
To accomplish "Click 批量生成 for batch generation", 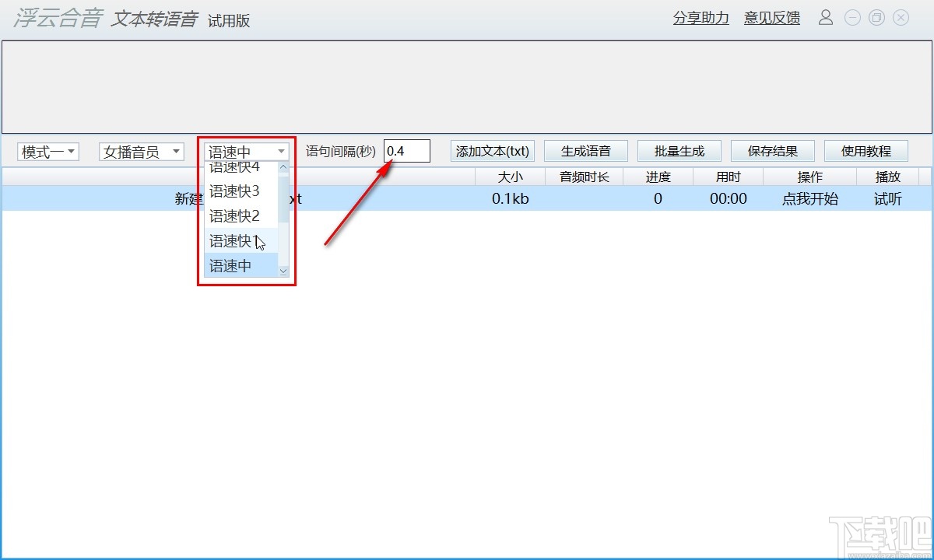I will pos(679,150).
